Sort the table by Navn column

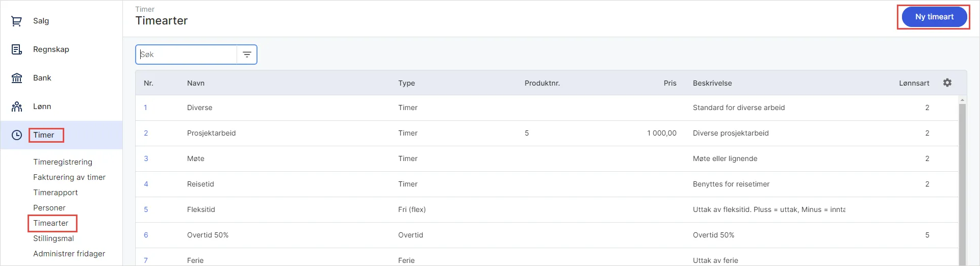tap(196, 83)
